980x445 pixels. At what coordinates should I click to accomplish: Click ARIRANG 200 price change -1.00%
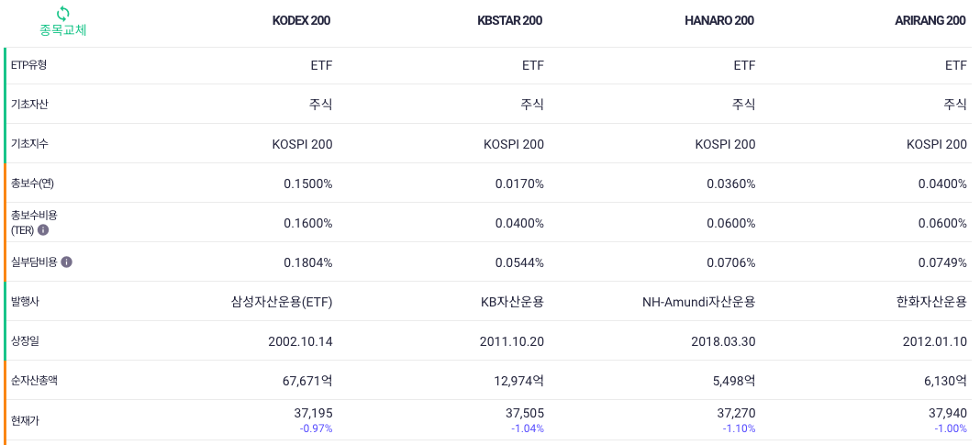point(951,428)
